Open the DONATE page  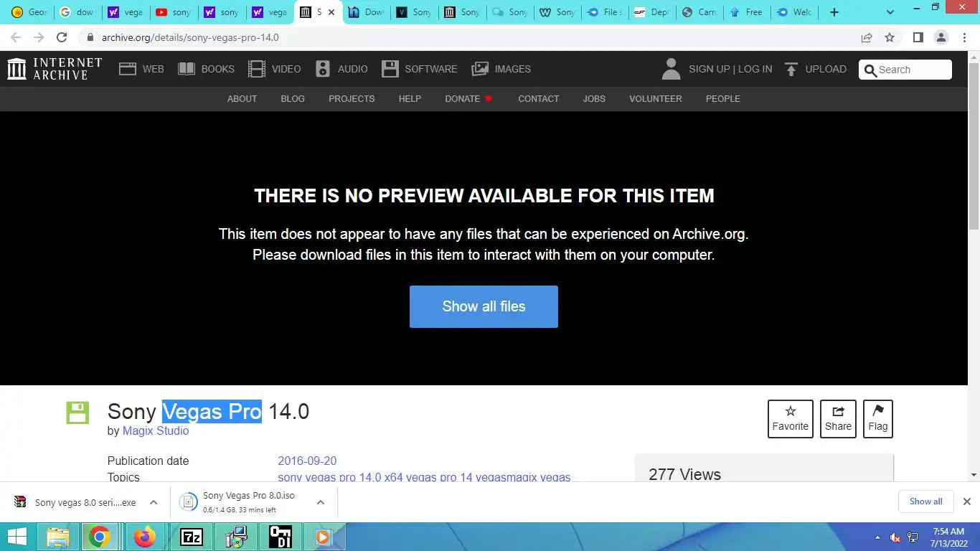point(468,98)
